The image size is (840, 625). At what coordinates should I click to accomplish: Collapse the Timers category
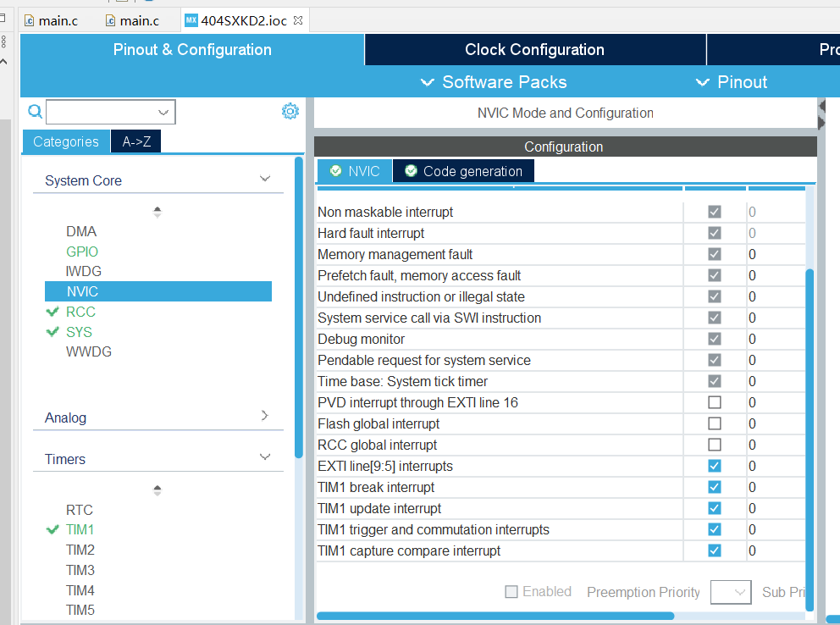(x=265, y=456)
